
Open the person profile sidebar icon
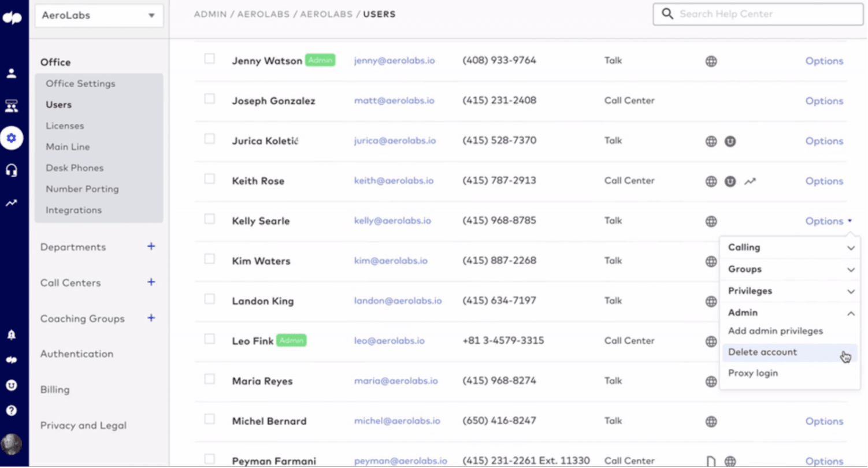point(12,73)
